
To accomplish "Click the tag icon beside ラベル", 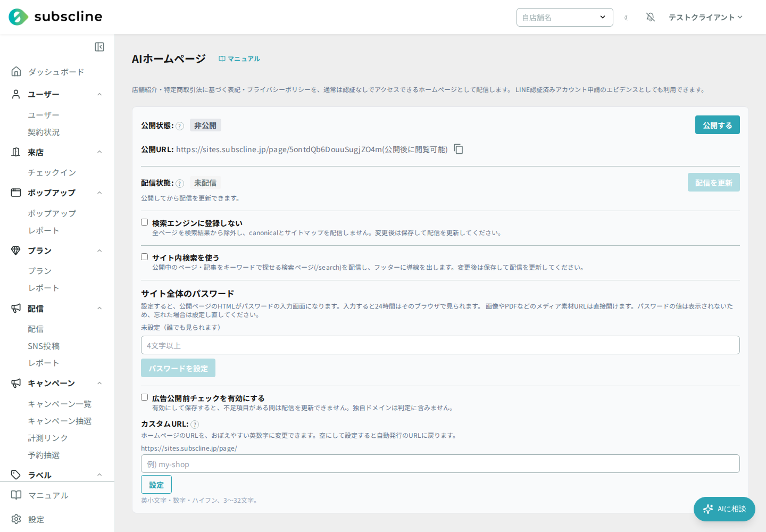I will pos(16,475).
